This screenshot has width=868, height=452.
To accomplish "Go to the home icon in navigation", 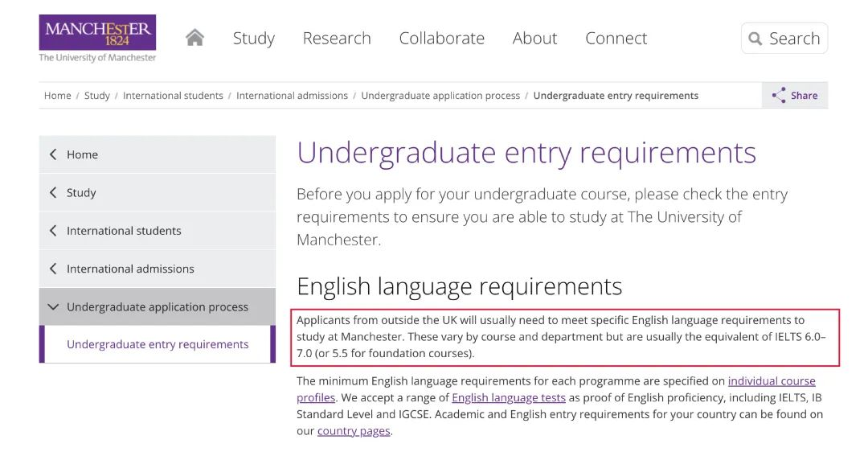I will (194, 38).
